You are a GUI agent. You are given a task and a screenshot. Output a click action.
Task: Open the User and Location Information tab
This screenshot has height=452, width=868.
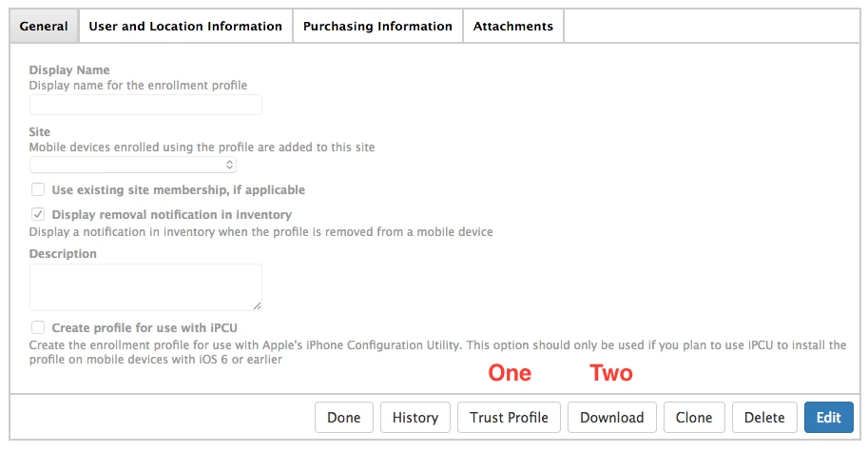click(185, 26)
